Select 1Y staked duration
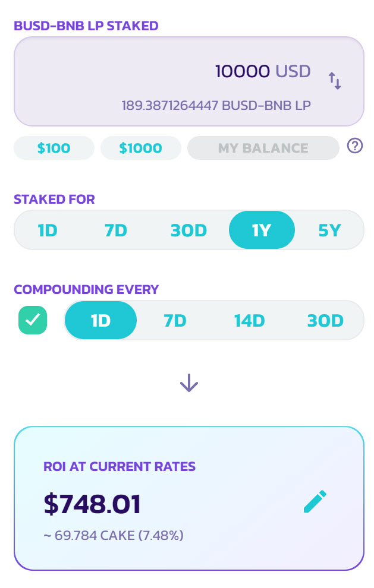The width and height of the screenshot is (374, 588). pyautogui.click(x=262, y=230)
